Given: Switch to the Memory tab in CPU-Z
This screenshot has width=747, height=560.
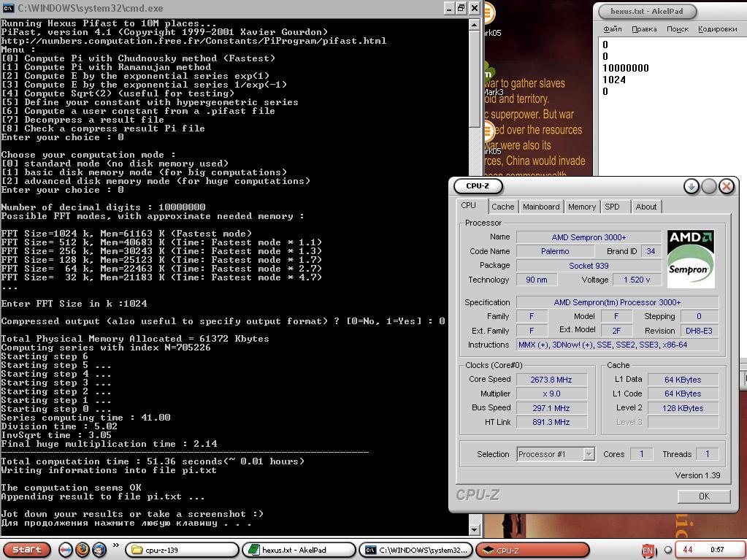Looking at the screenshot, I should 582,207.
